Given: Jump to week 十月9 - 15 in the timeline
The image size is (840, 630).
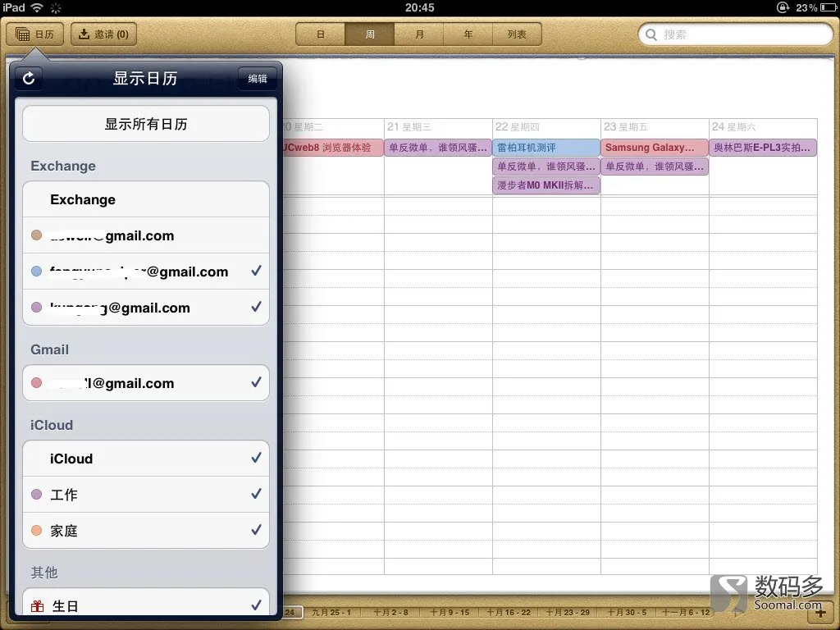Looking at the screenshot, I should point(450,612).
